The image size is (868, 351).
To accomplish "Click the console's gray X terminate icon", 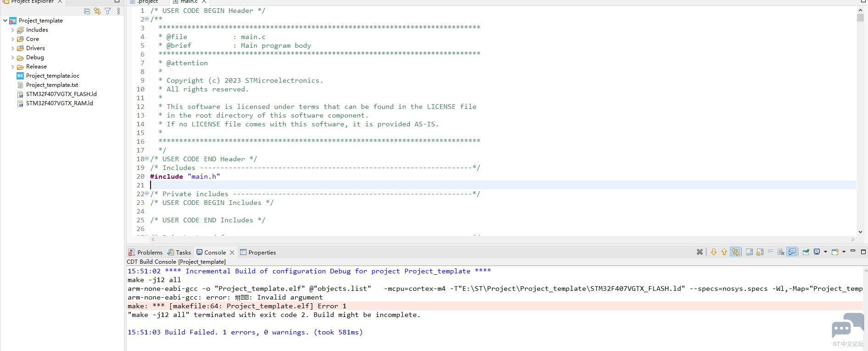I will (700, 252).
